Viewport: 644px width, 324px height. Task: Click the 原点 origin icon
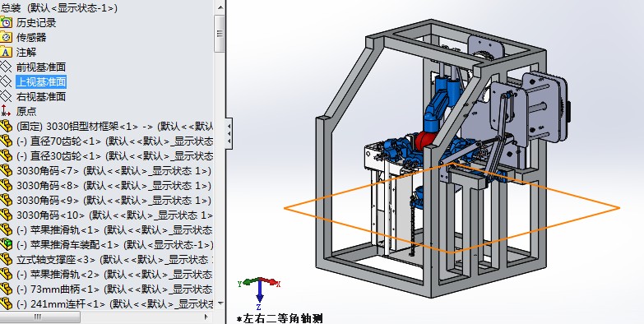[6, 111]
